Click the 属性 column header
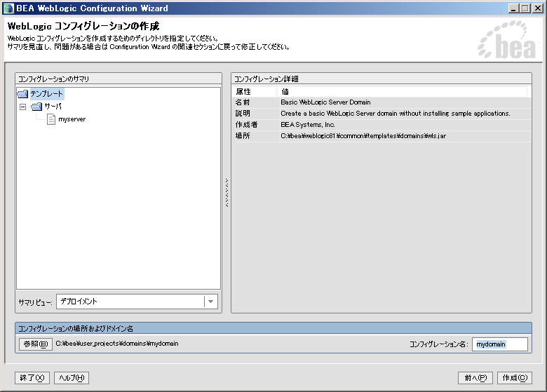 [x=243, y=91]
